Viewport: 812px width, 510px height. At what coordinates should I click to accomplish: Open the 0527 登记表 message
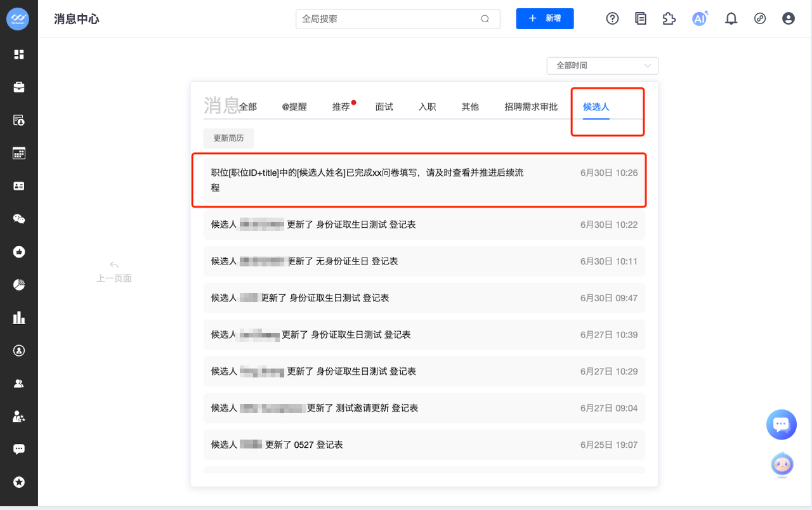click(x=424, y=445)
